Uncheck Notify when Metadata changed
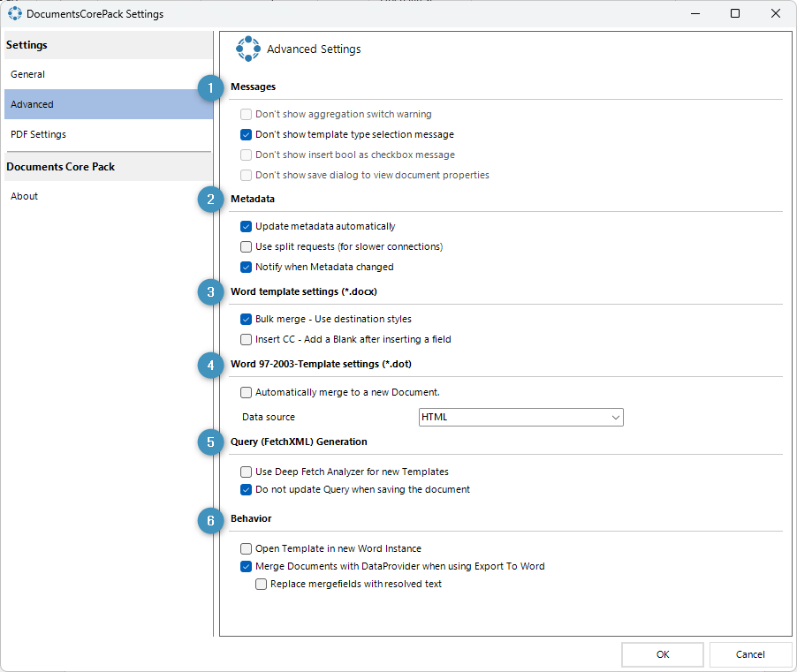 (246, 268)
